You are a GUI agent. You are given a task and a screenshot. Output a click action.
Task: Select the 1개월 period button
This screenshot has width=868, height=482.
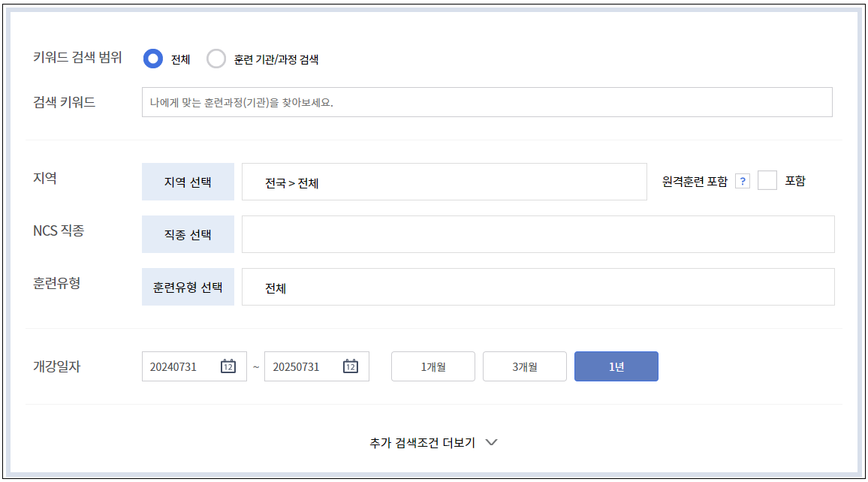click(x=432, y=366)
